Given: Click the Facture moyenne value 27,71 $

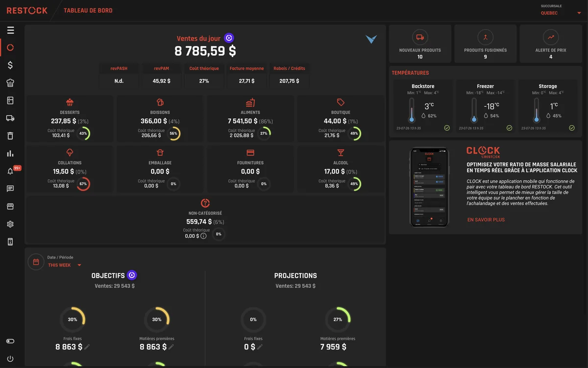Looking at the screenshot, I should [x=247, y=81].
